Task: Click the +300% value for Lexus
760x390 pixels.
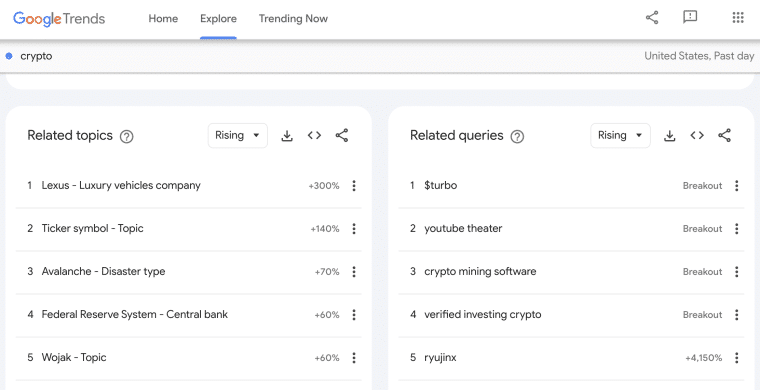Action: (324, 186)
